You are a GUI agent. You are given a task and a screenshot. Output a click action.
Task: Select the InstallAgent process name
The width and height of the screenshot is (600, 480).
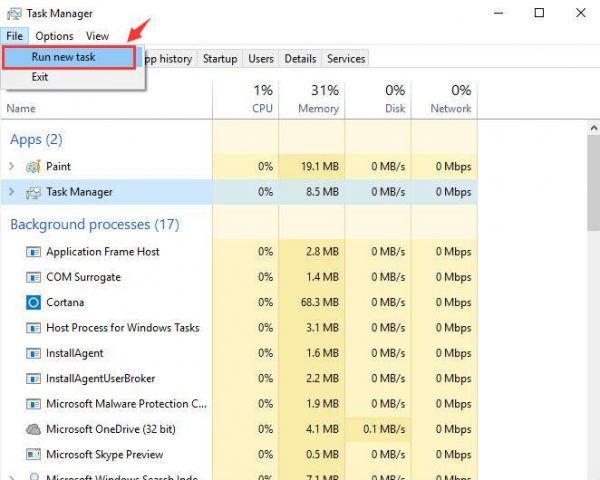tap(75, 353)
